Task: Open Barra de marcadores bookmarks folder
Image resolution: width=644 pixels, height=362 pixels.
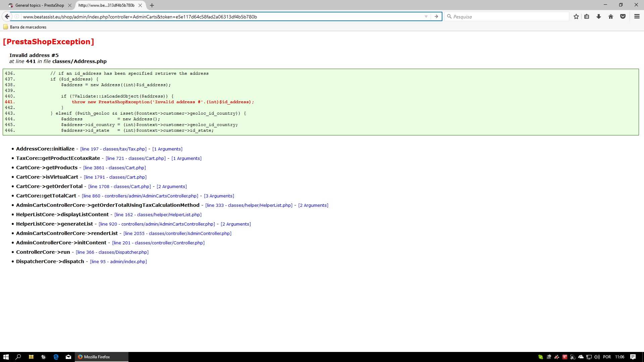Action: click(x=25, y=27)
